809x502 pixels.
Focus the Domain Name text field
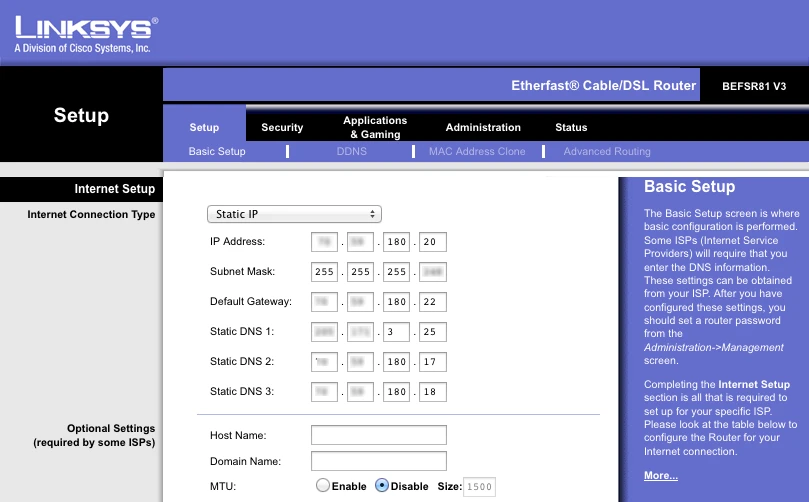coord(378,461)
